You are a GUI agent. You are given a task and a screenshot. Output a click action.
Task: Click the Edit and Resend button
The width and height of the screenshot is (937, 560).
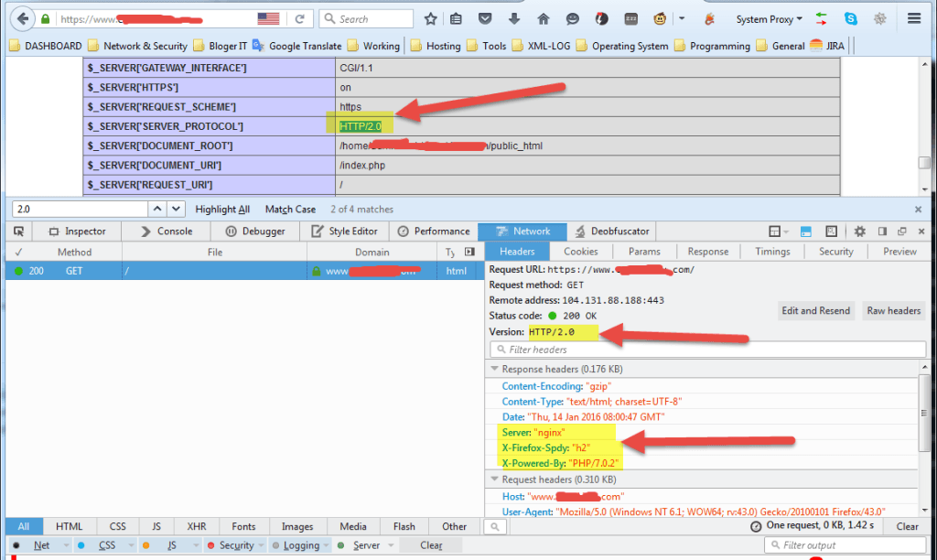815,311
